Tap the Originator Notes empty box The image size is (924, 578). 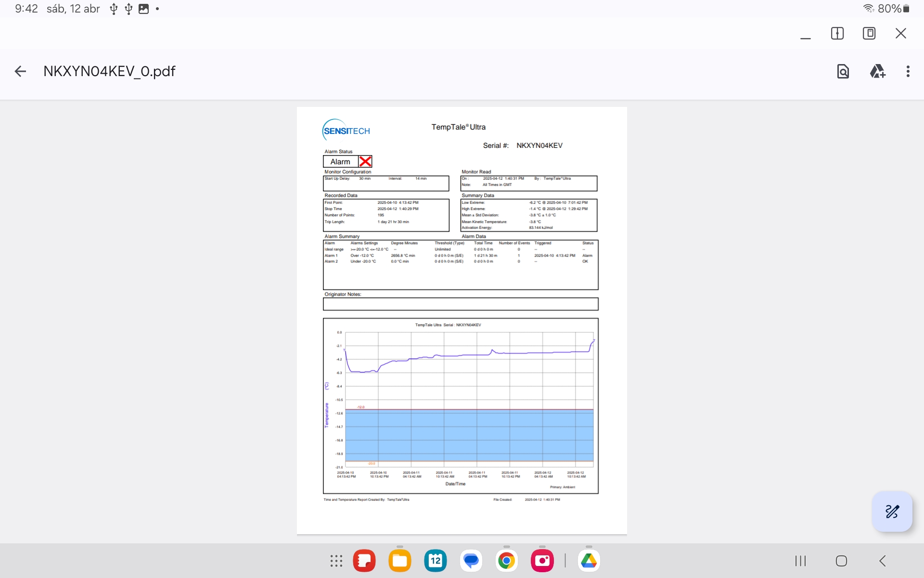coord(461,304)
